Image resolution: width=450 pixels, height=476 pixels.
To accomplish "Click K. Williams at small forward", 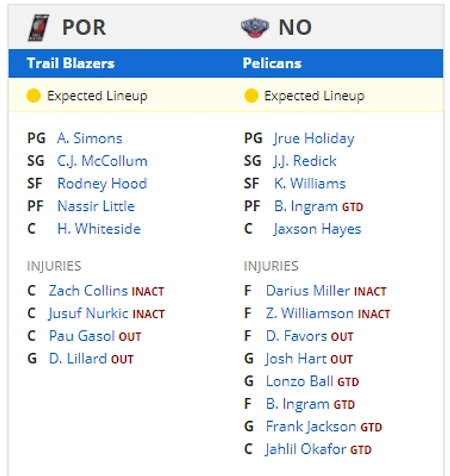I will pyautogui.click(x=309, y=184).
